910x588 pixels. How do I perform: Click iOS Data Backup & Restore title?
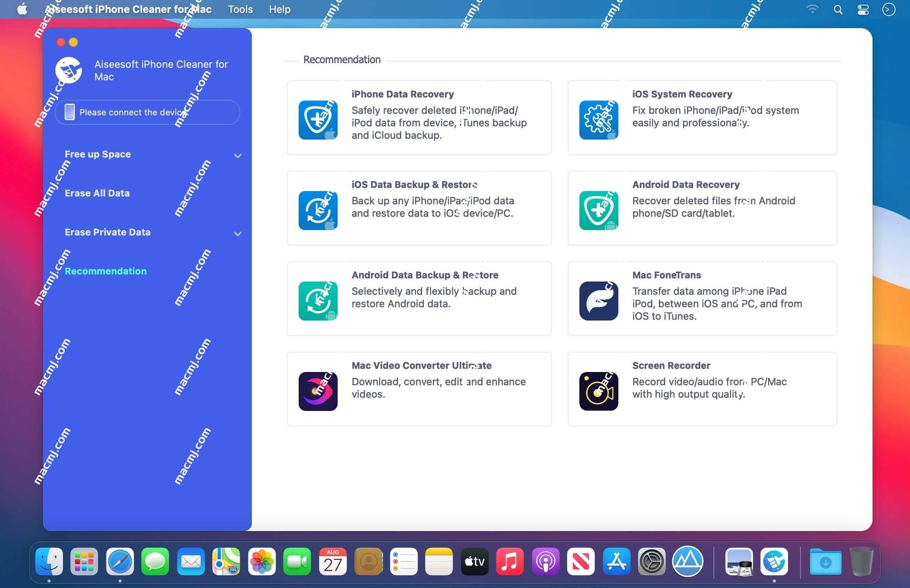pyautogui.click(x=414, y=184)
